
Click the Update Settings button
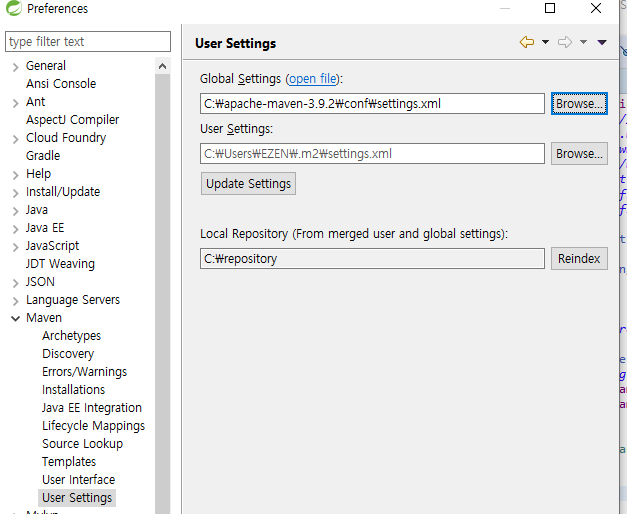(x=248, y=184)
